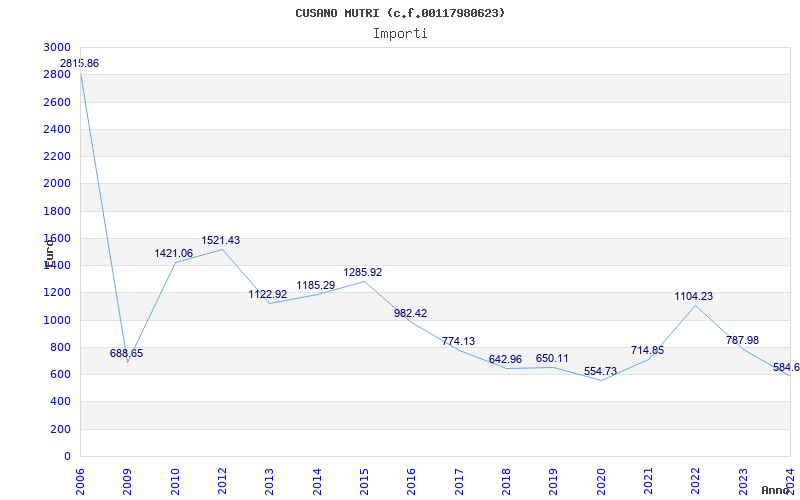This screenshot has height=500, width=800.
Task: Click the Euro axis label
Action: point(49,254)
